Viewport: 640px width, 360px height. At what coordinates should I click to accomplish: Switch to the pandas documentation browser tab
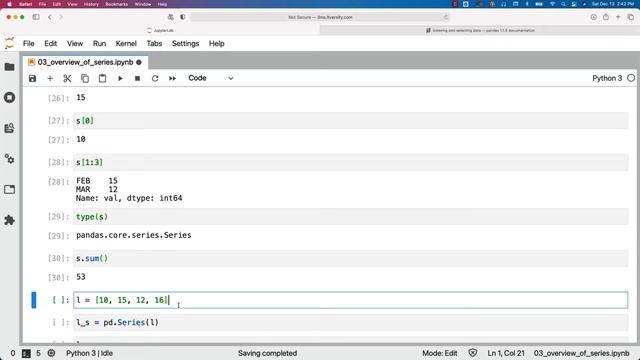point(480,30)
